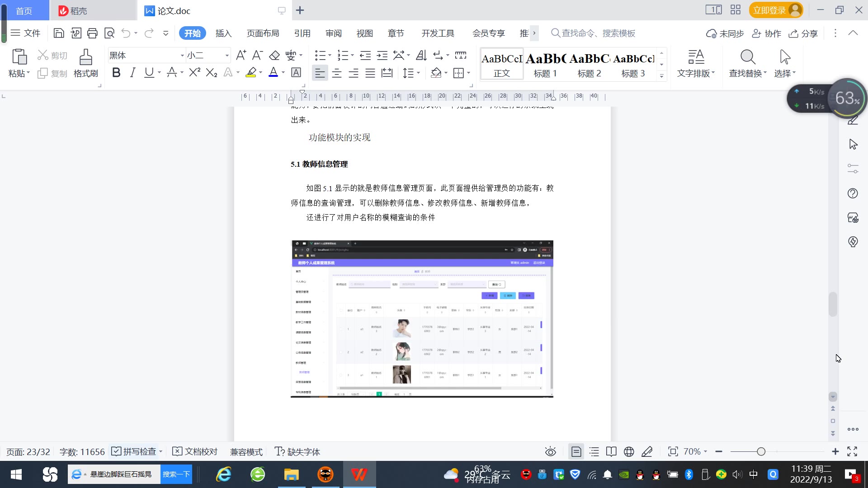Toggle Bold formatting

[116, 73]
